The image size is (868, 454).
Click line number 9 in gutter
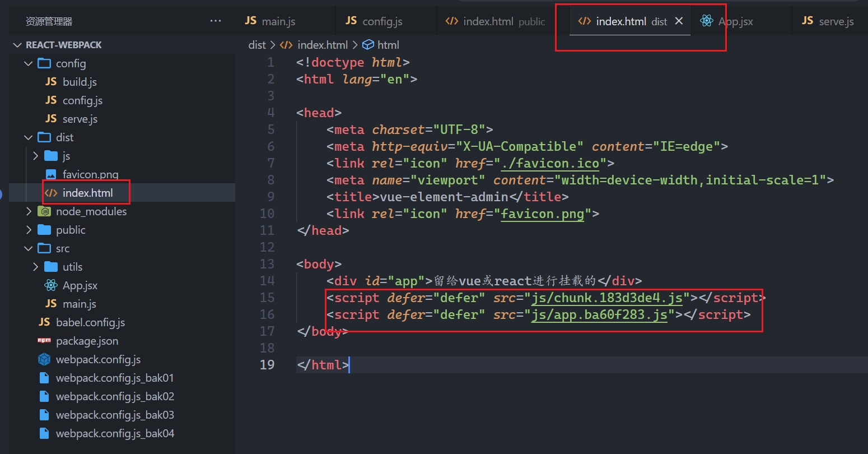271,197
